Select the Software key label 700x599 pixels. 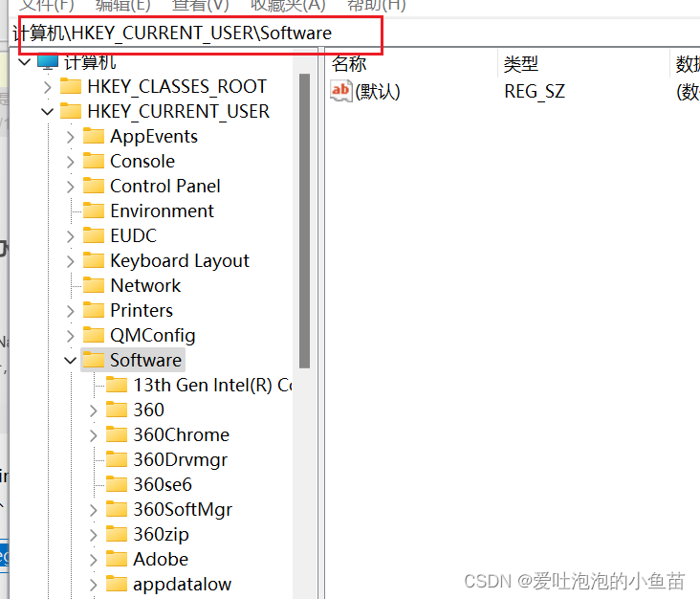[145, 360]
